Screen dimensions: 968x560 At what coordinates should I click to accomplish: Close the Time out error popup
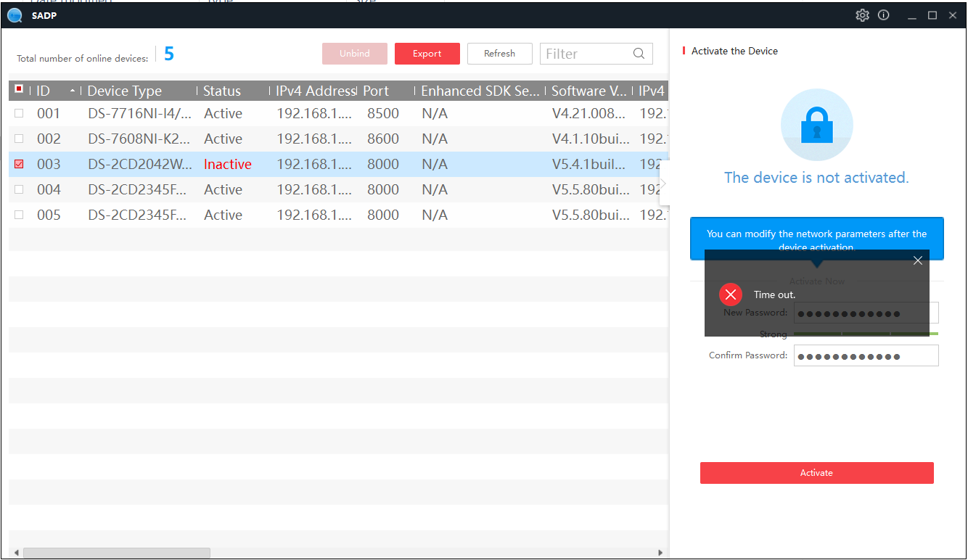tap(918, 260)
